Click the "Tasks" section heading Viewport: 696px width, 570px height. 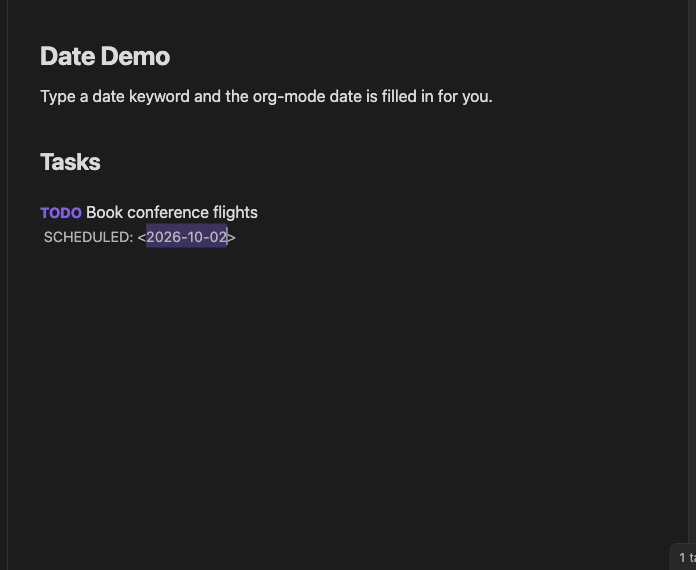click(x=70, y=162)
